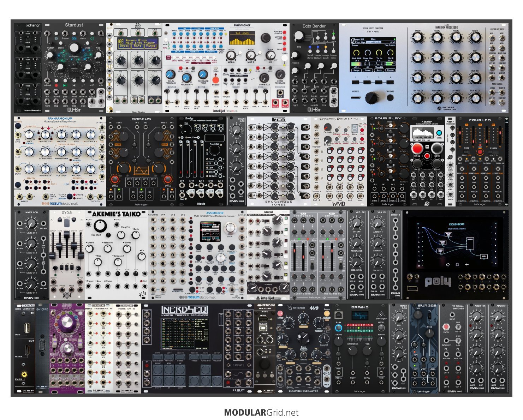Select Bypass on Hyperion Processor screen
This screenshot has height=420, width=523.
(x=390, y=70)
